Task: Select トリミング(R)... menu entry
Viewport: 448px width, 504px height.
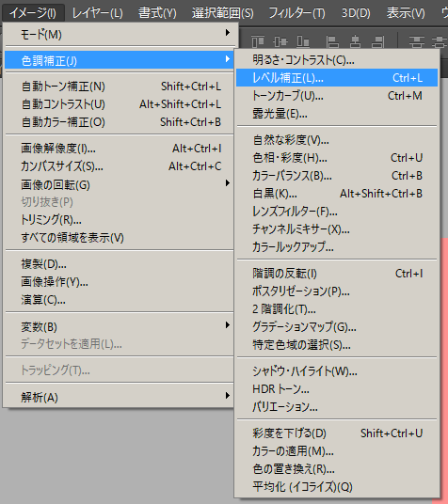Action: (x=120, y=220)
